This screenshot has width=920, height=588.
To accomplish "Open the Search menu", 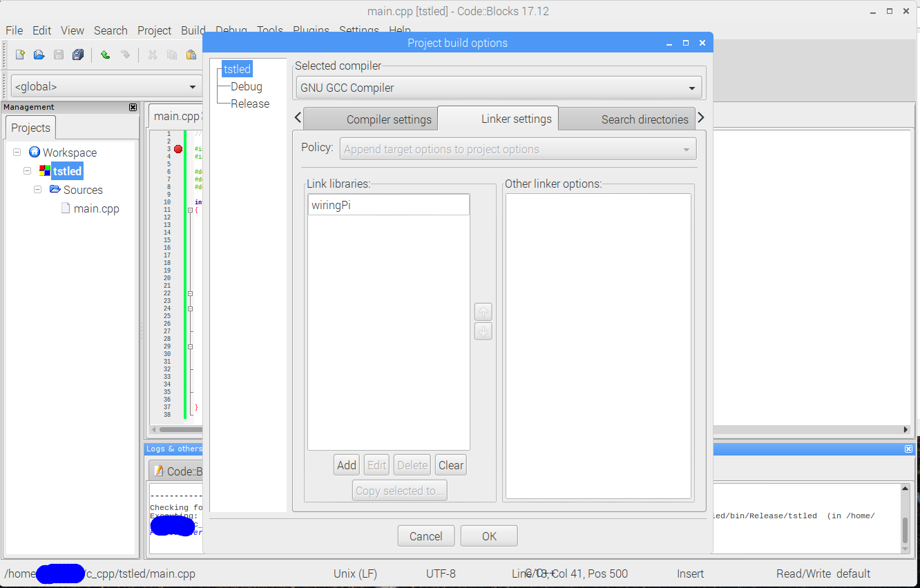I will coord(111,30).
